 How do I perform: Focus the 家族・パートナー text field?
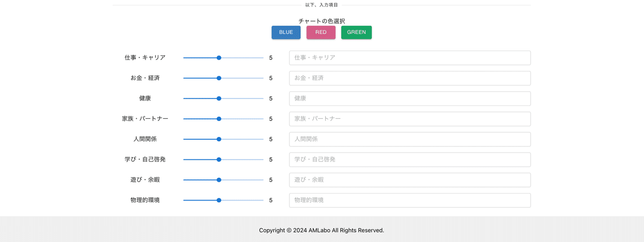[410, 119]
